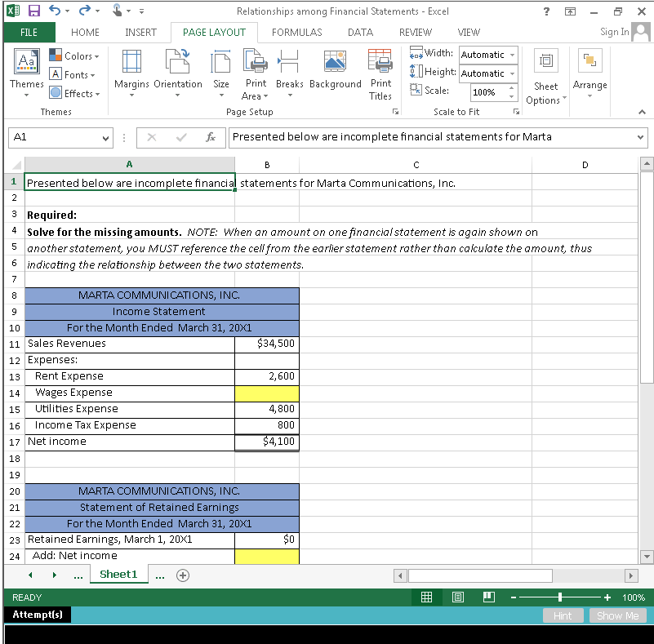Toggle Page Layout view
This screenshot has width=654, height=644.
pyautogui.click(x=457, y=597)
